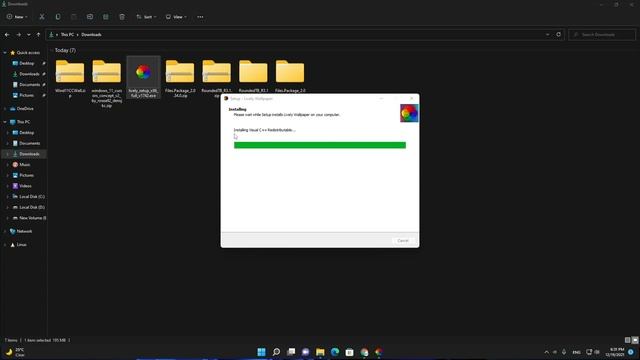Image resolution: width=640 pixels, height=360 pixels.
Task: Click the Lively logo in the setup dialog
Action: 409,113
